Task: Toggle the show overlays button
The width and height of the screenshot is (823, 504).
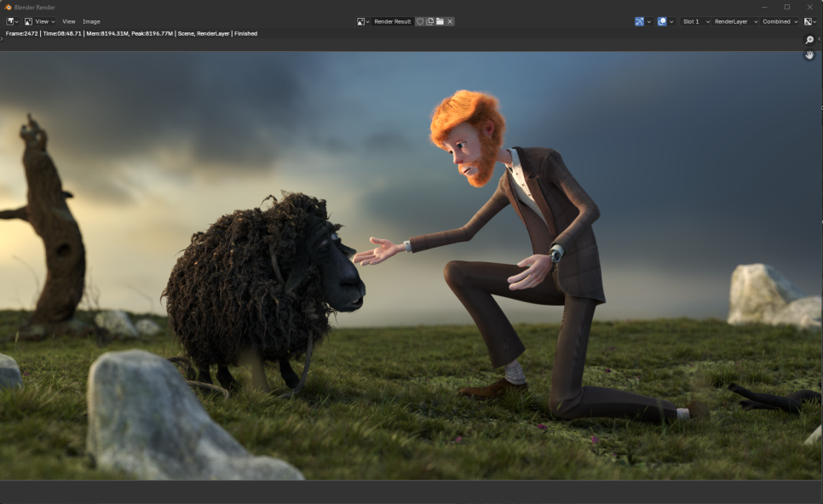Action: 662,21
